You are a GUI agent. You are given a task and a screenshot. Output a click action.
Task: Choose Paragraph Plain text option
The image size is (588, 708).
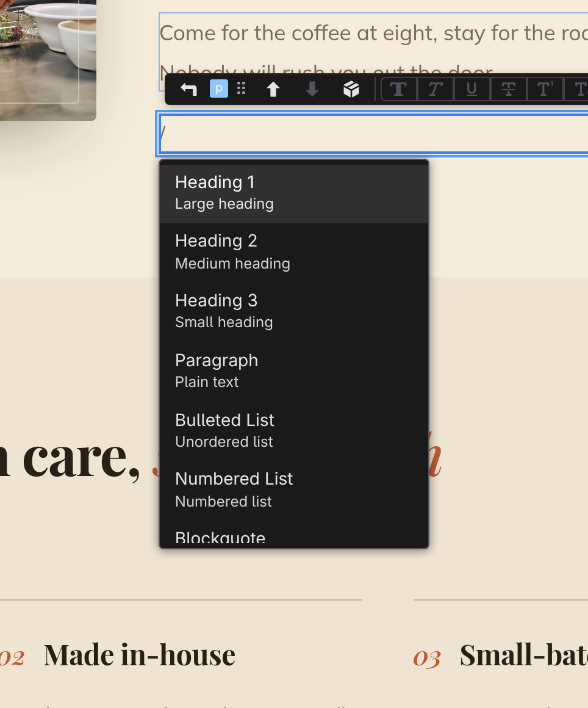point(294,371)
